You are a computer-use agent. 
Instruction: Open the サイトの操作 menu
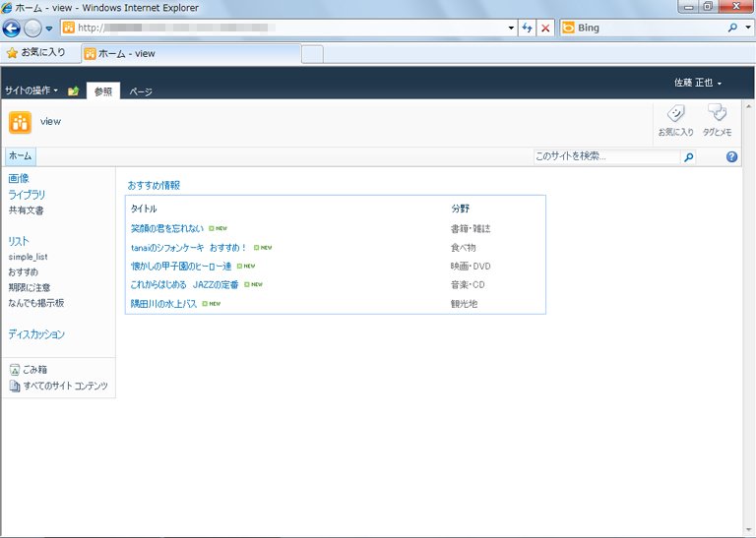tap(31, 90)
